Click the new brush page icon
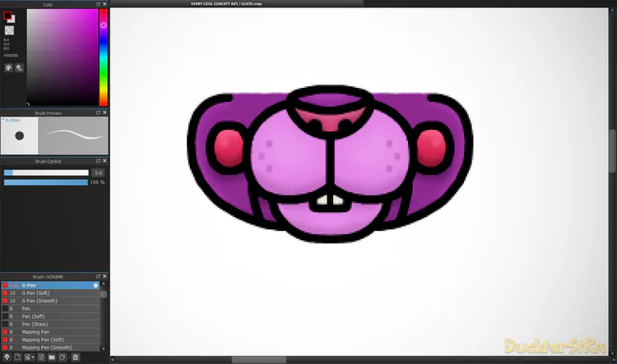 pos(17,357)
